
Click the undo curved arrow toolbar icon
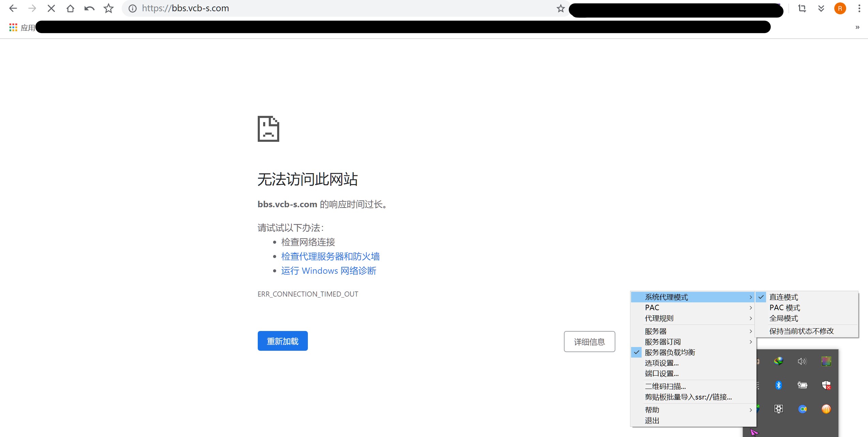pyautogui.click(x=89, y=8)
